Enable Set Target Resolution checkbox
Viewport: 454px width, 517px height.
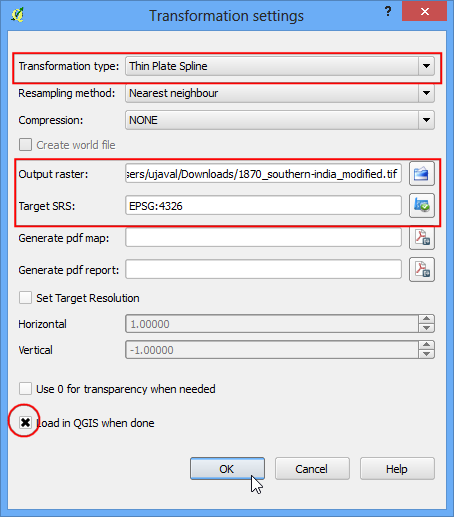25,298
